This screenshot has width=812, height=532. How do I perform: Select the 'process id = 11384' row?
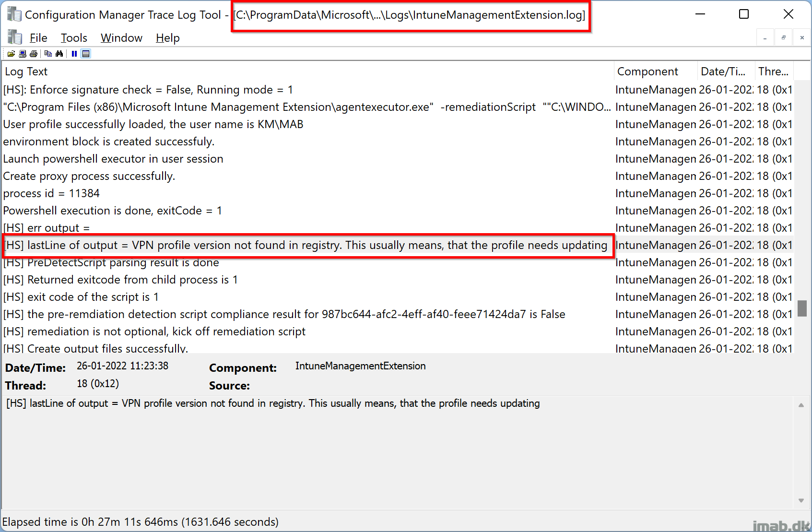398,193
